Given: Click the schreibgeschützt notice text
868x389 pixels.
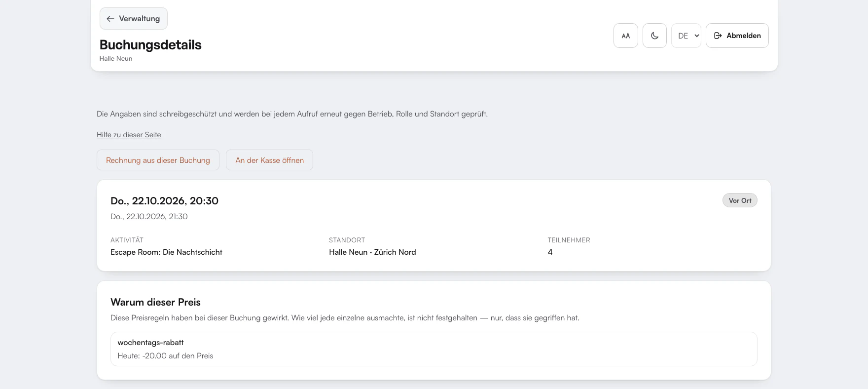Looking at the screenshot, I should (292, 114).
